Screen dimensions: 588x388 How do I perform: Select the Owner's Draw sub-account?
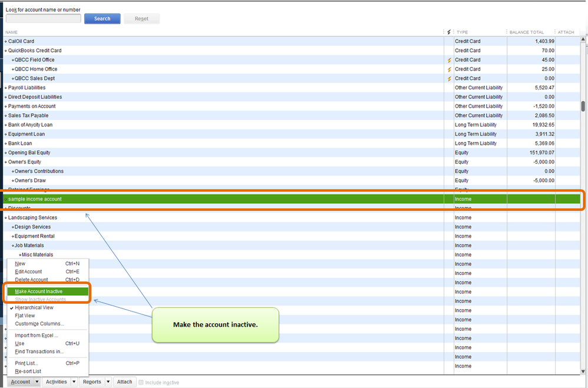pyautogui.click(x=292, y=181)
